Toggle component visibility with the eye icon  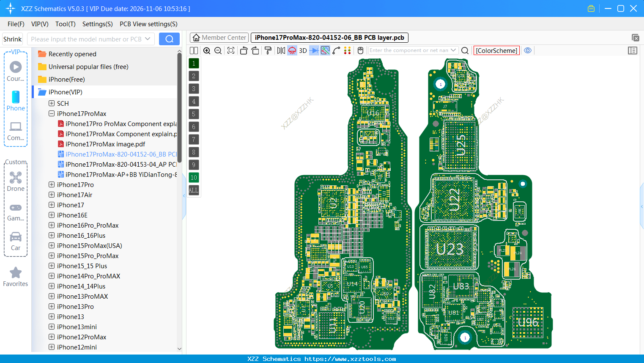tap(527, 50)
